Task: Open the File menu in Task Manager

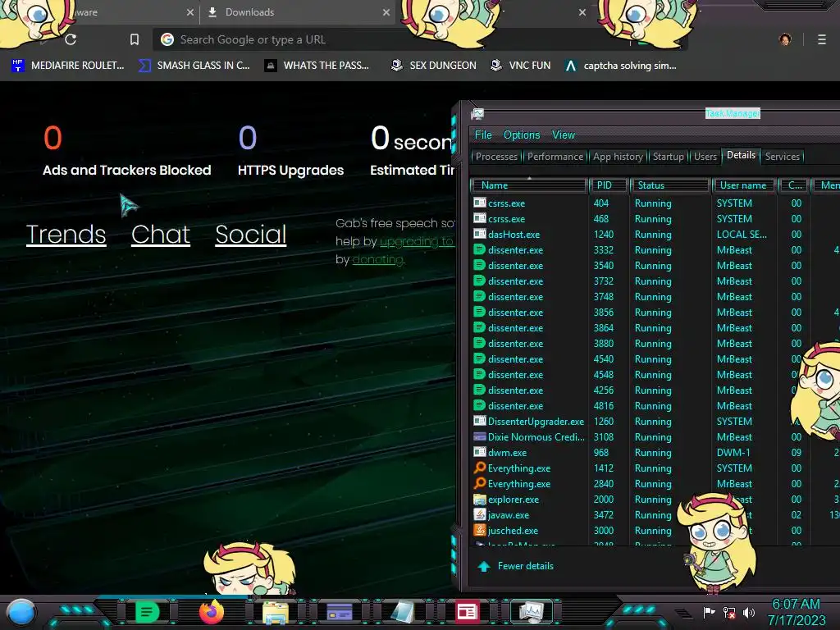Action: tap(483, 135)
